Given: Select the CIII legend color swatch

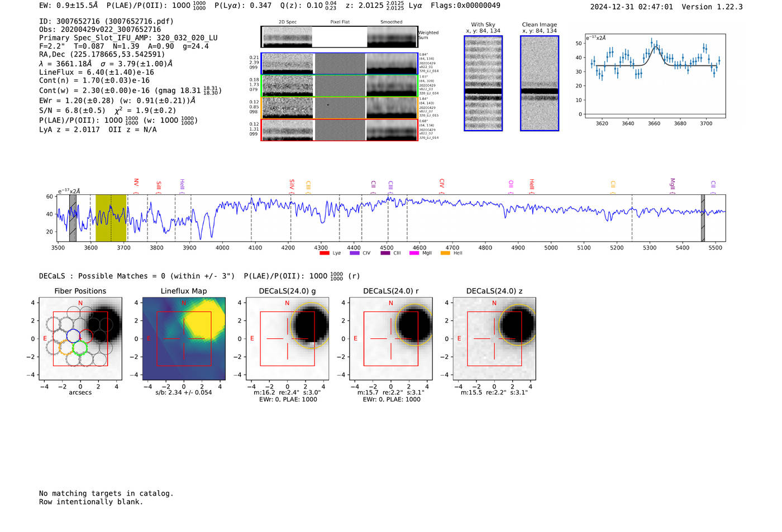Looking at the screenshot, I should [x=385, y=253].
